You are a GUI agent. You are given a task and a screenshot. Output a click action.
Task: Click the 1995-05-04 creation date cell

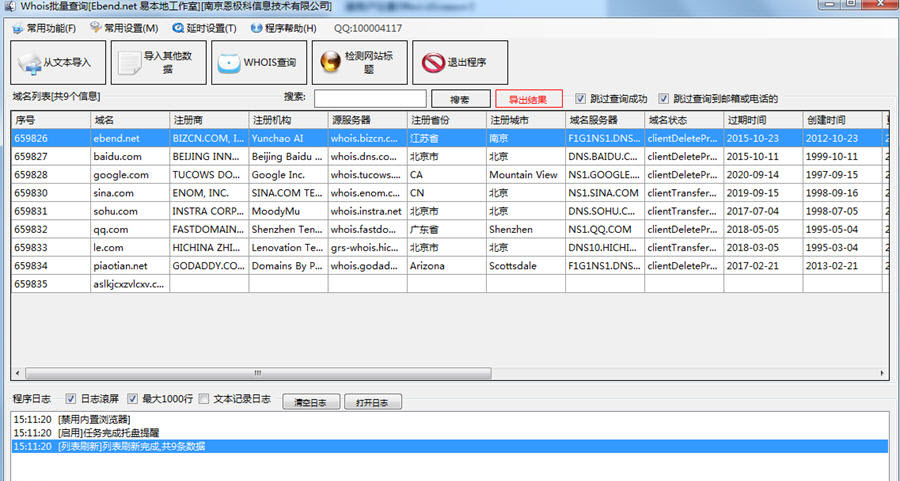click(843, 230)
